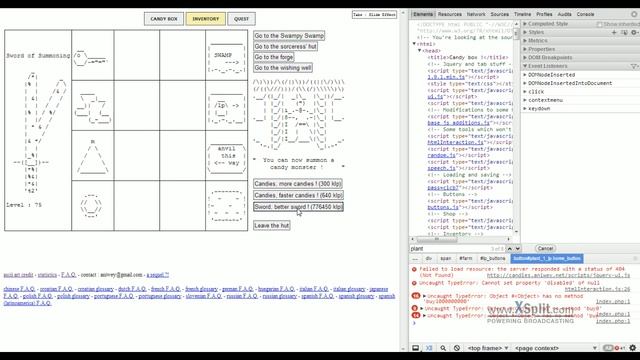Click Go to the wishing well button
This screenshot has height=360, width=640.
tap(283, 68)
